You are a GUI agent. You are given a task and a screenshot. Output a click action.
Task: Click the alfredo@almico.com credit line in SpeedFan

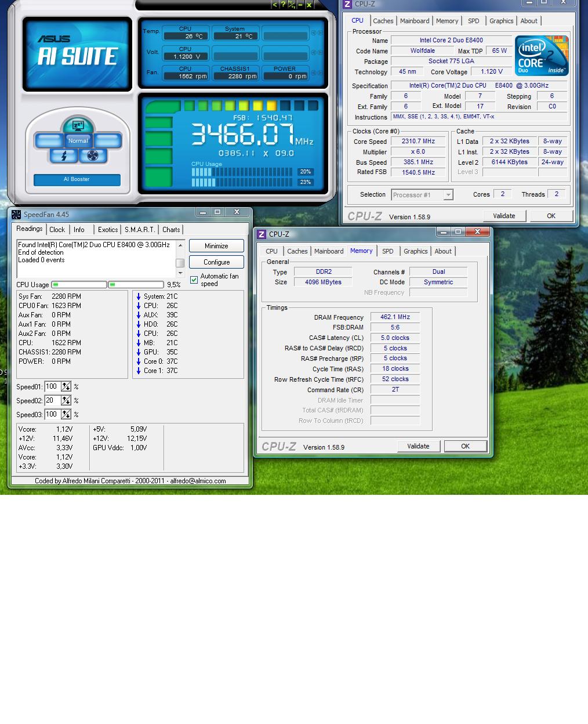coord(130,481)
